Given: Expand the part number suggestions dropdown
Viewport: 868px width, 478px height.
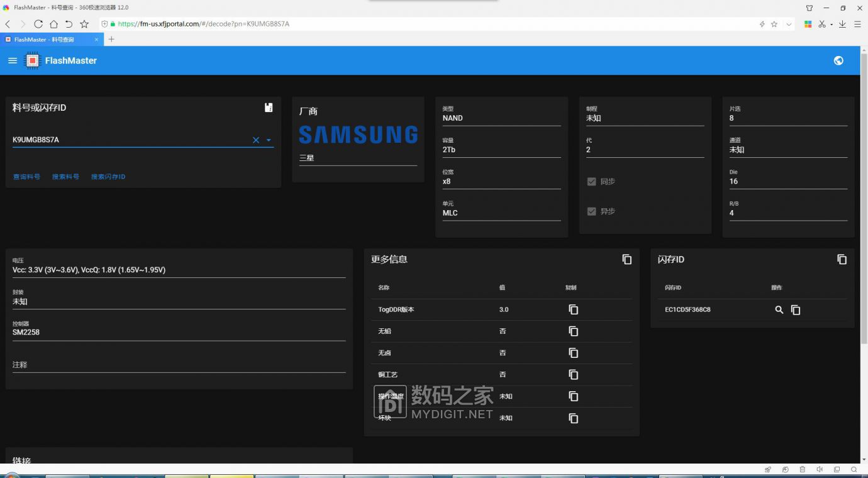Looking at the screenshot, I should (x=269, y=140).
